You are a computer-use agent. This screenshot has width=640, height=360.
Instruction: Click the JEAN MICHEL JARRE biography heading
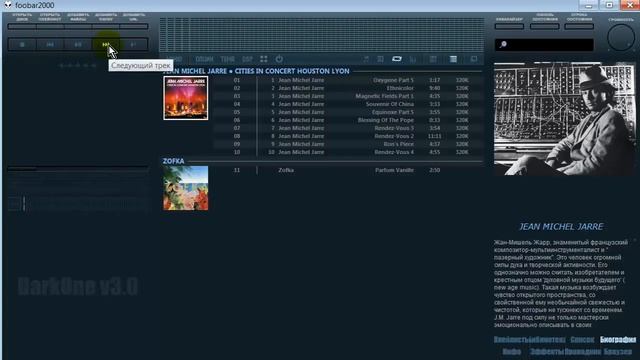click(x=561, y=227)
